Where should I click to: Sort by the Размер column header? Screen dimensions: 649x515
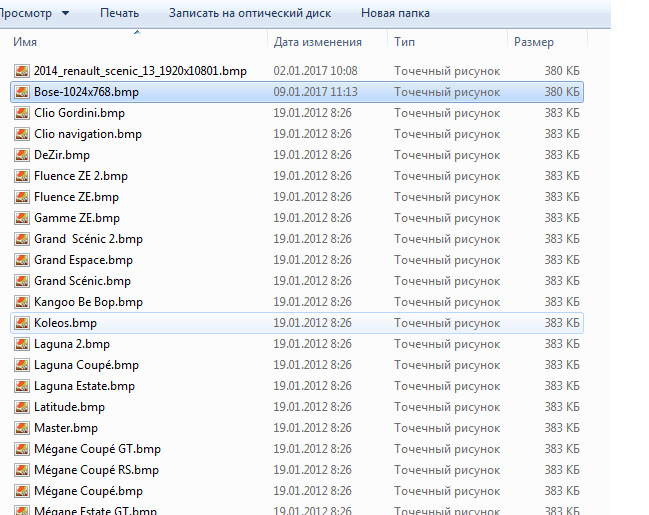(534, 42)
